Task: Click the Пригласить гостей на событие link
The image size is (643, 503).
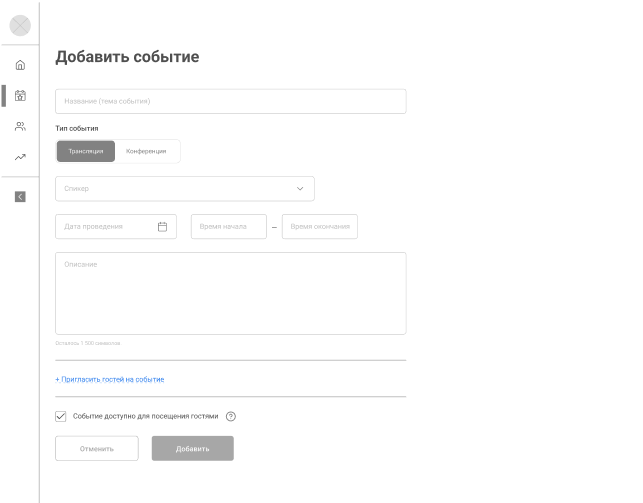Action: [x=110, y=379]
